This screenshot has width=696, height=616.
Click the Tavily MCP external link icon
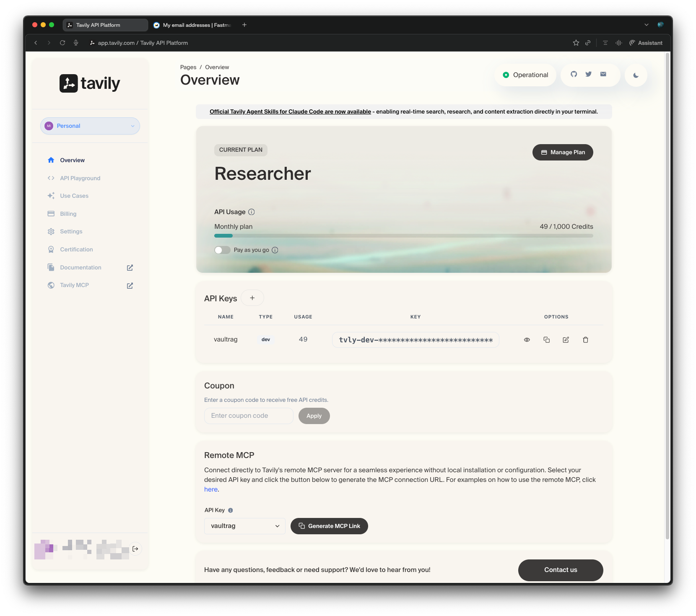tap(130, 285)
